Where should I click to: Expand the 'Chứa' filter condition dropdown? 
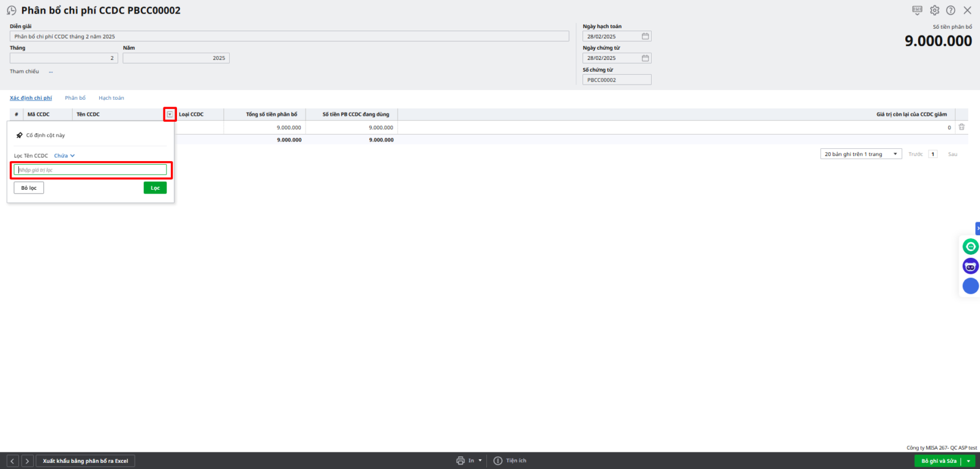point(64,156)
